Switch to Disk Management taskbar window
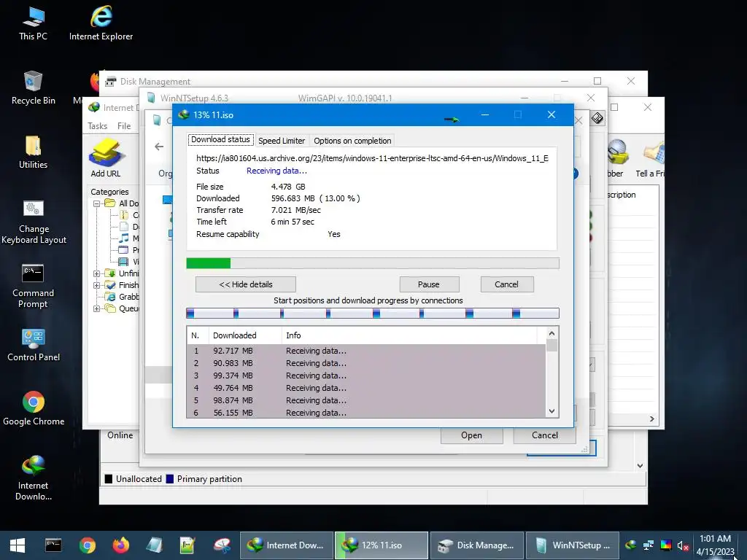The width and height of the screenshot is (747, 560). [477, 545]
